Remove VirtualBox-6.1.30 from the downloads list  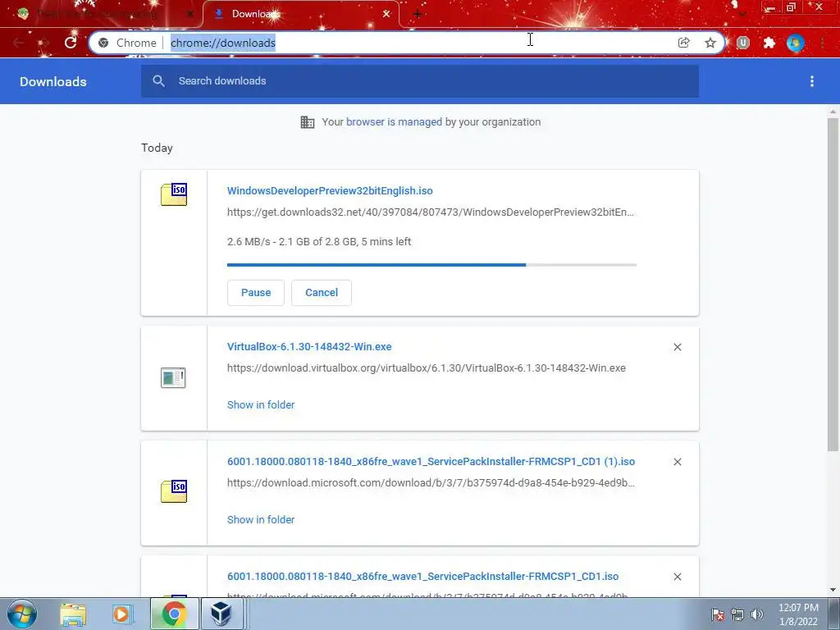[677, 347]
